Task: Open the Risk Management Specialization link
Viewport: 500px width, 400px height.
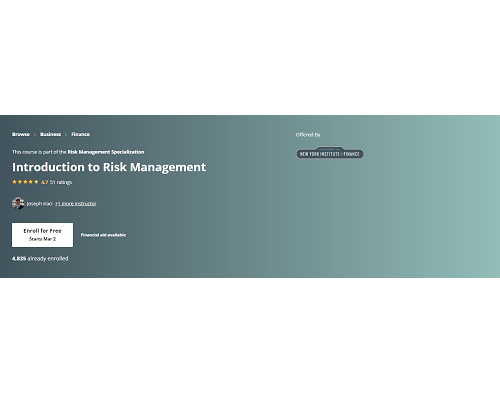Action: tap(106, 152)
